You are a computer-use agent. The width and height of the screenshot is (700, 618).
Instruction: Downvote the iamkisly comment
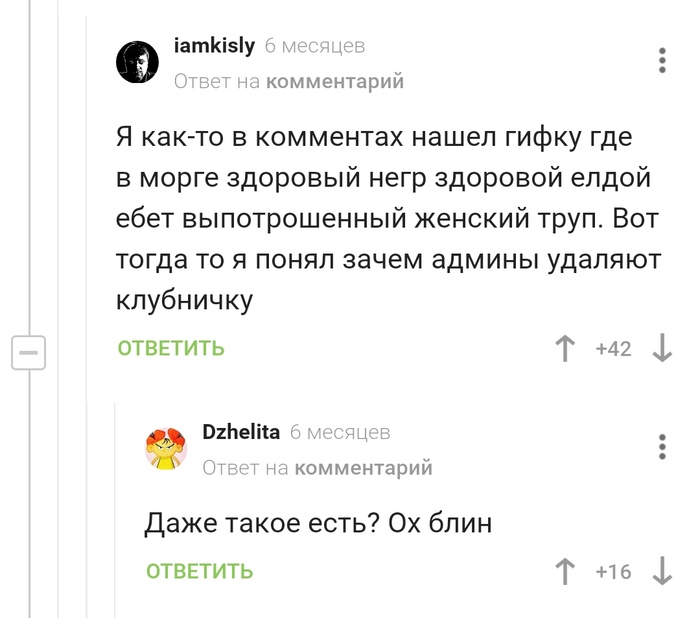point(662,349)
